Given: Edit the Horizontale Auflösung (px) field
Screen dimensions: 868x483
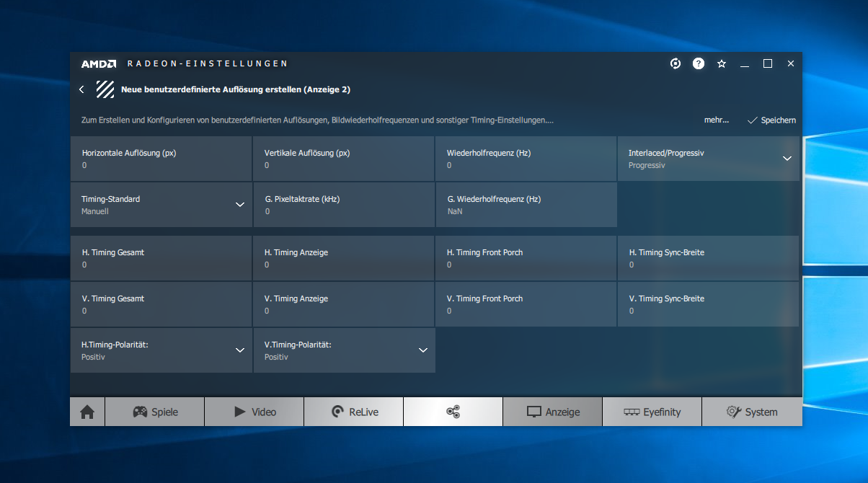Looking at the screenshot, I should (161, 159).
